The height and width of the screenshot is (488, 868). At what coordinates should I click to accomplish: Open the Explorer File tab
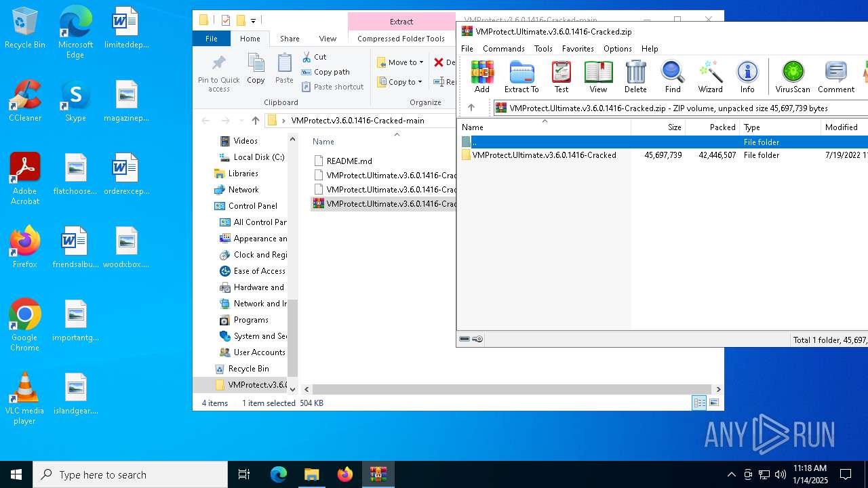pos(212,39)
